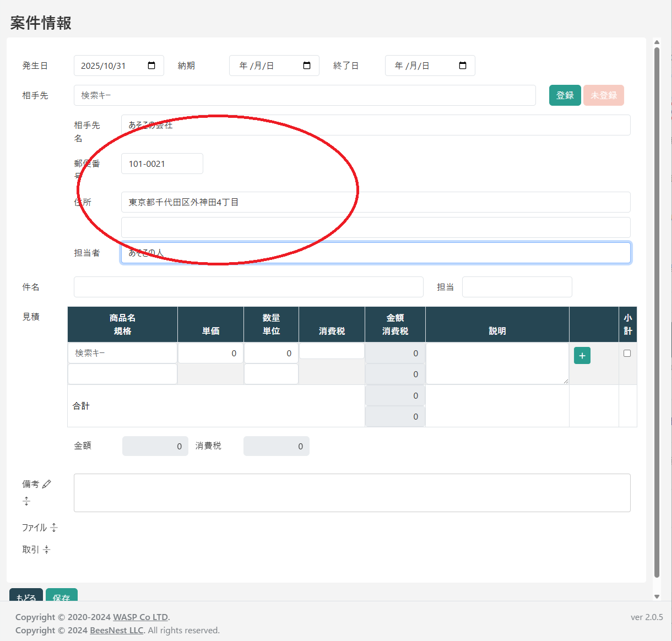Open the BeesNest LLC link
Screen dimensions: 672x641
click(x=116, y=630)
